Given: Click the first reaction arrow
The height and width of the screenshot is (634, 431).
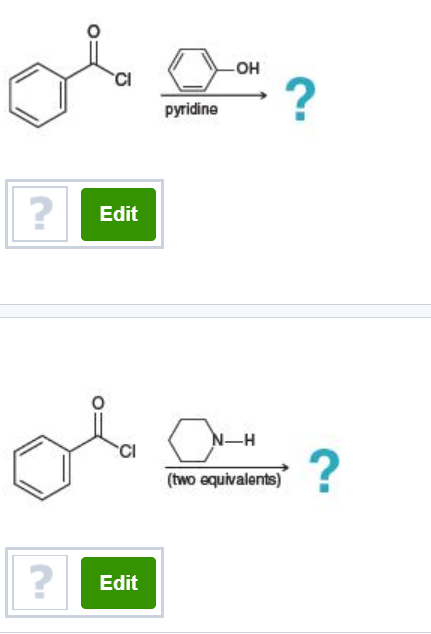Looking at the screenshot, I should pos(214,95).
